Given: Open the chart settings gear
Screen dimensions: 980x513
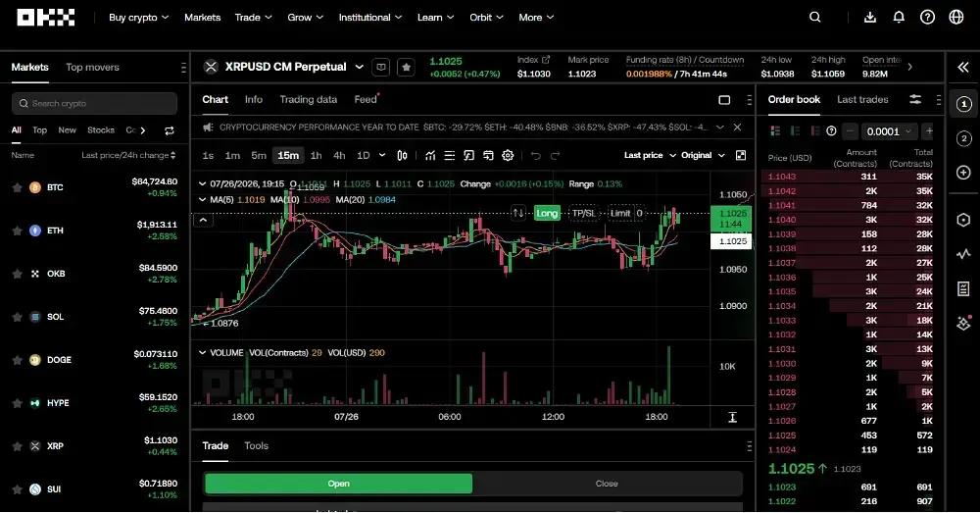Looking at the screenshot, I should 508,155.
